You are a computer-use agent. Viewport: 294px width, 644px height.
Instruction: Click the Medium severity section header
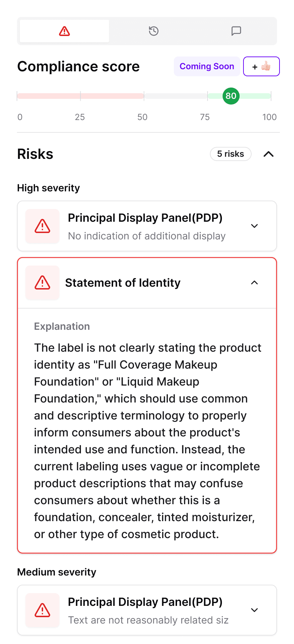57,572
